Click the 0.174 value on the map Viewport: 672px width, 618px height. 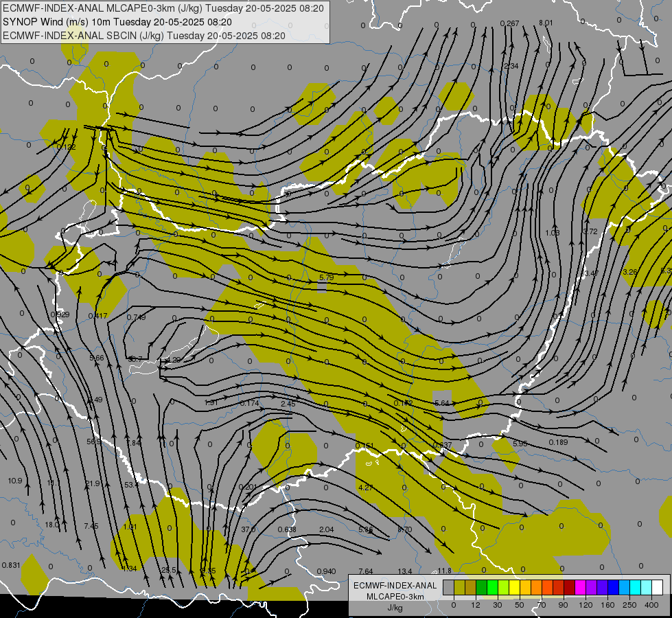(x=249, y=403)
